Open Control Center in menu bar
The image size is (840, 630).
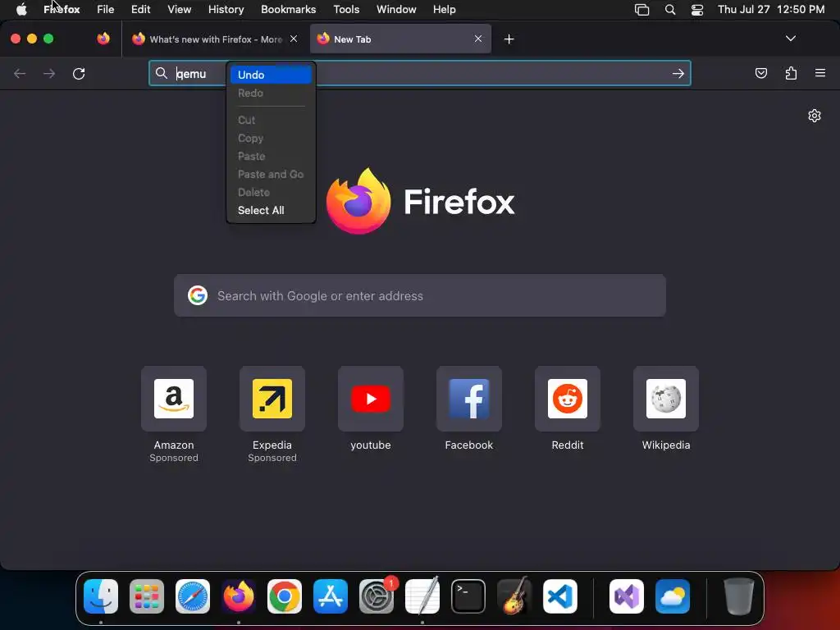(x=697, y=10)
